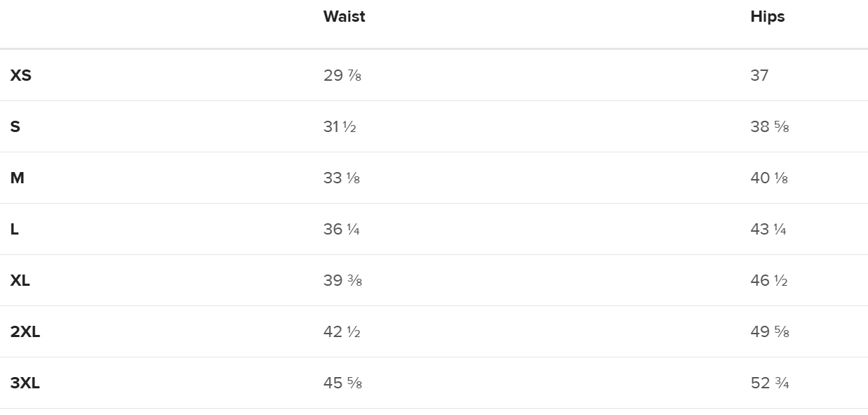Select the XL size row label
The height and width of the screenshot is (415, 868).
pos(20,280)
